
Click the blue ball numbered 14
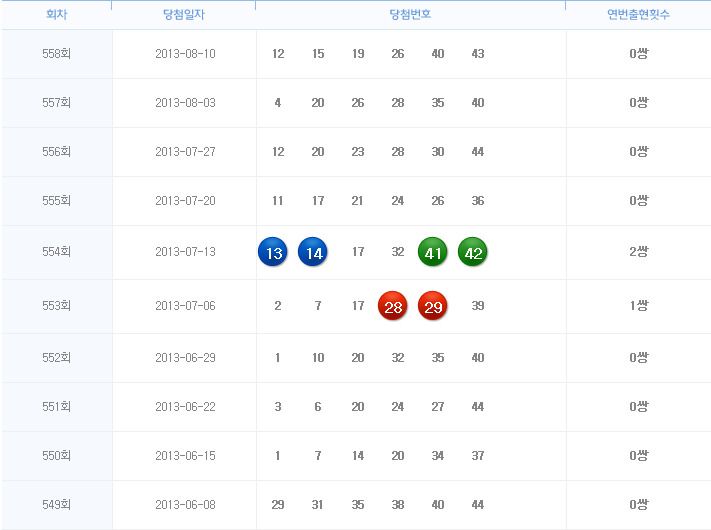click(x=313, y=252)
